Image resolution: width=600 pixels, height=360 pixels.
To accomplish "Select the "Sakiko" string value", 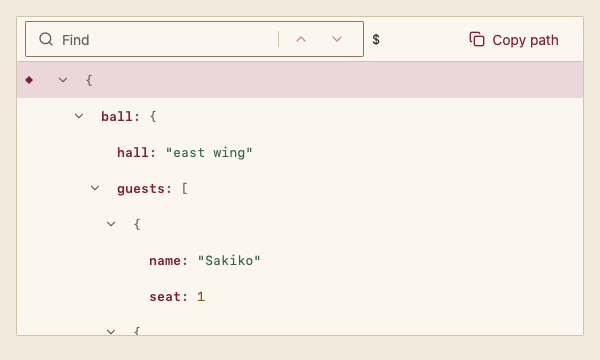I will tap(229, 261).
